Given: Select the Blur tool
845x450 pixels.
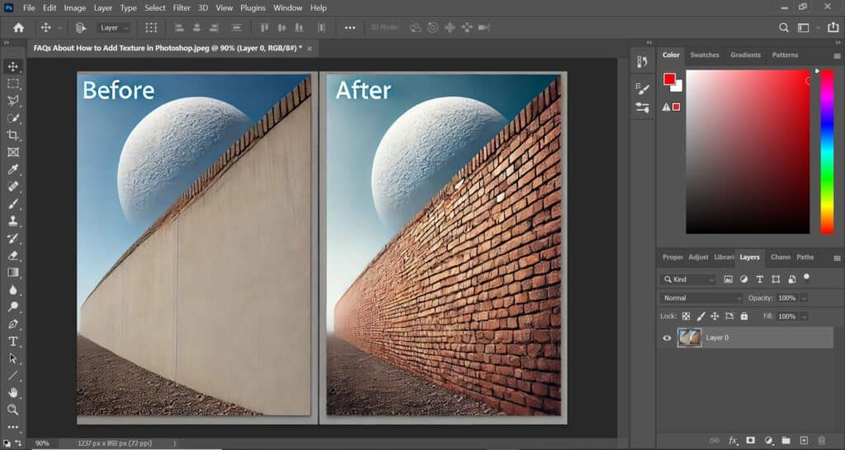Looking at the screenshot, I should 13,290.
